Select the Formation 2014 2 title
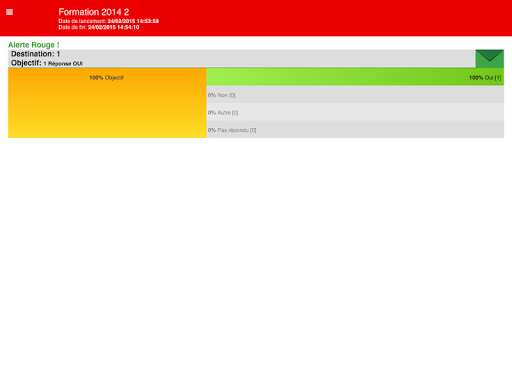Viewport: 512px width, 384px height. tap(94, 12)
